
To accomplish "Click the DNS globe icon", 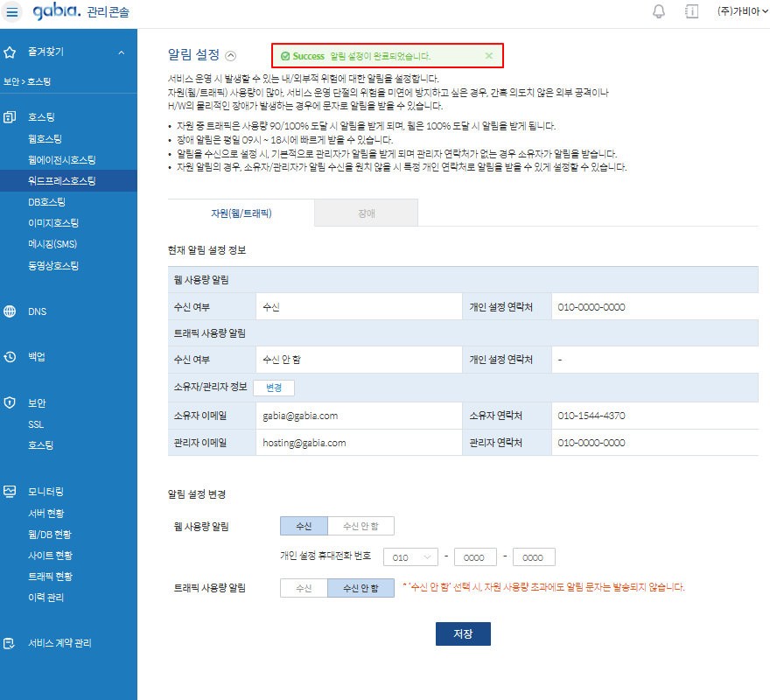I will [10, 311].
